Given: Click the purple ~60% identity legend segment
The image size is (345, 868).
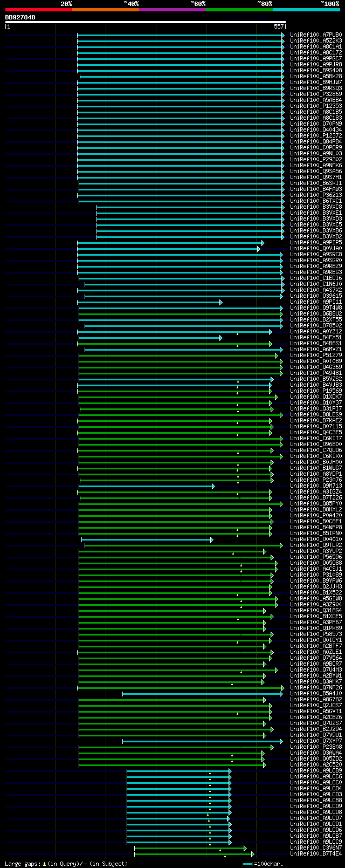Looking at the screenshot, I should pyautogui.click(x=172, y=9).
